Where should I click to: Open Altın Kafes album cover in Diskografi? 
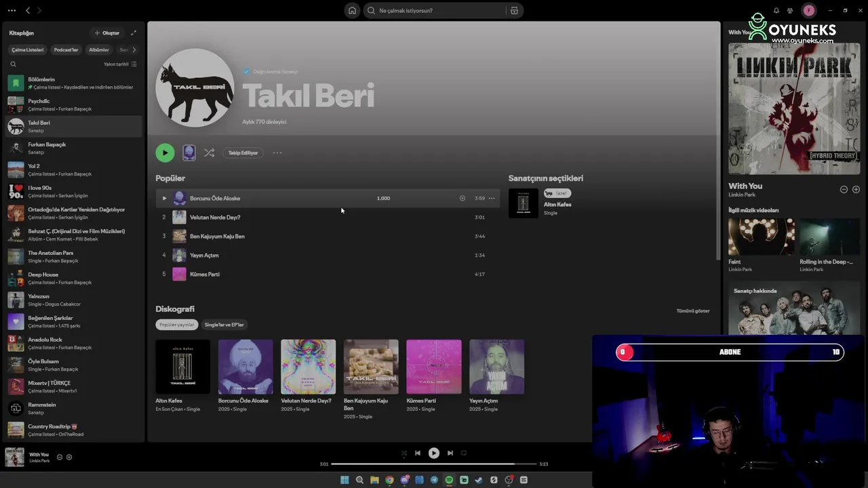click(x=183, y=367)
